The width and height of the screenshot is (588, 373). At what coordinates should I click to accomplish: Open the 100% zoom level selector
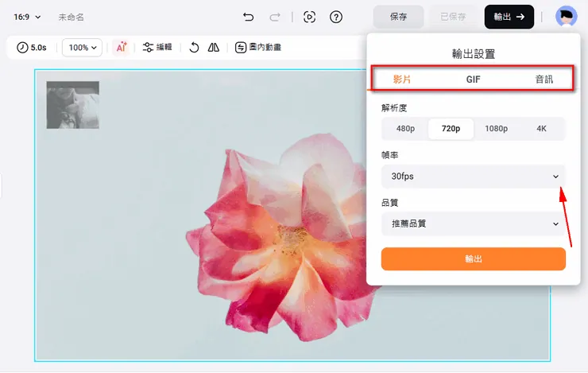coord(83,48)
